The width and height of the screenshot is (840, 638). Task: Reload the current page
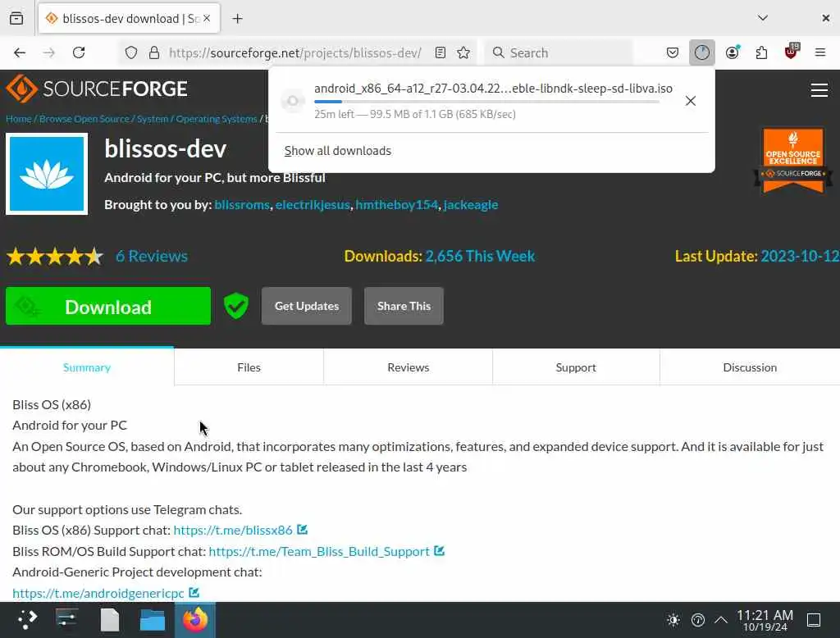tap(79, 52)
